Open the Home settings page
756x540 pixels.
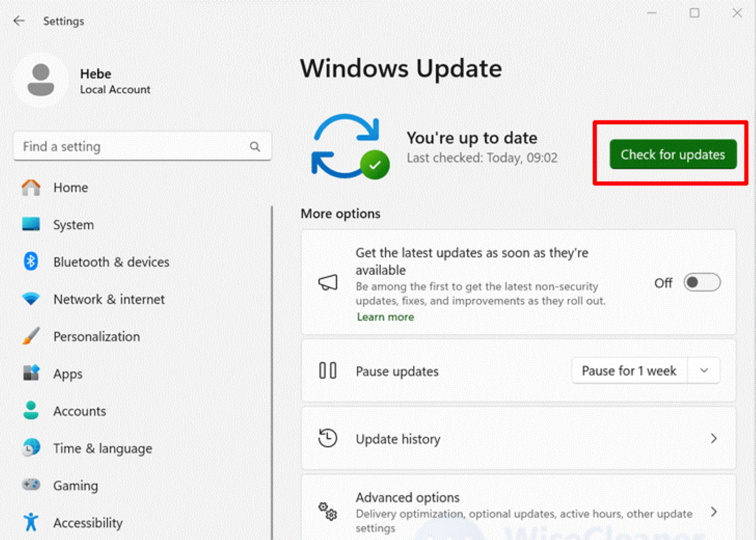70,187
